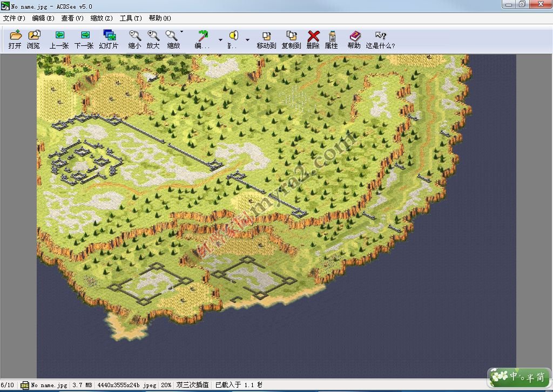Click the flower icon on the input method bar
This screenshot has width=553, height=392.
(x=500, y=376)
